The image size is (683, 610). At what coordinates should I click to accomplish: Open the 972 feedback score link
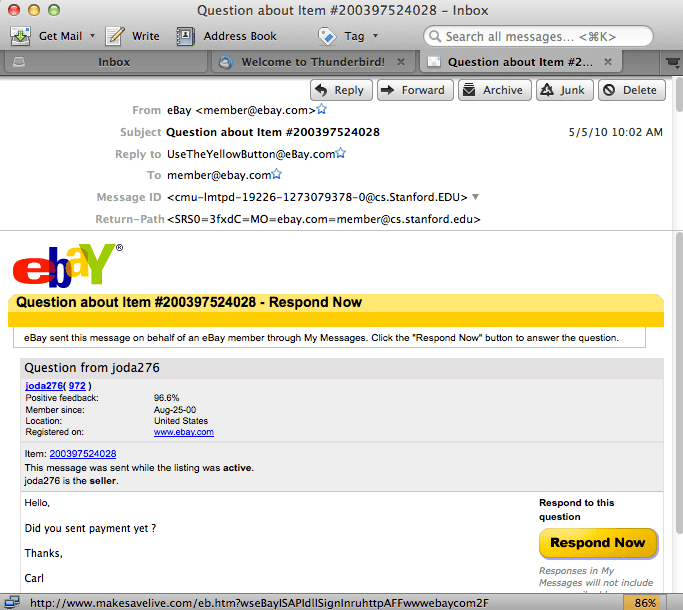pos(77,386)
